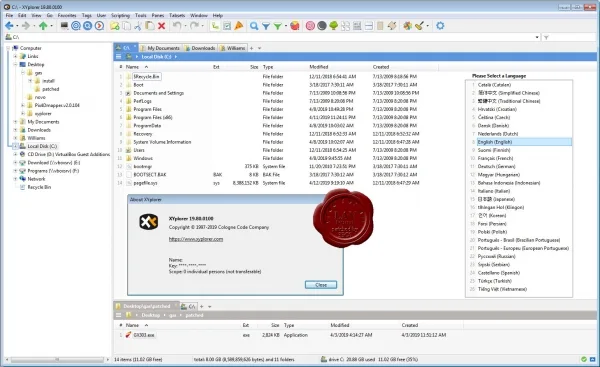Expand the CD Drive (D:) tree node
600x367 pixels.
15,154
